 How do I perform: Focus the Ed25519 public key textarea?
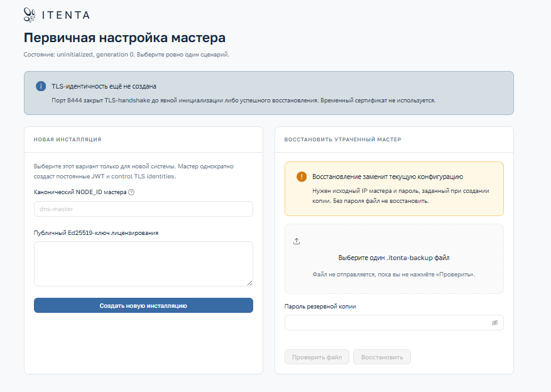[x=143, y=264]
